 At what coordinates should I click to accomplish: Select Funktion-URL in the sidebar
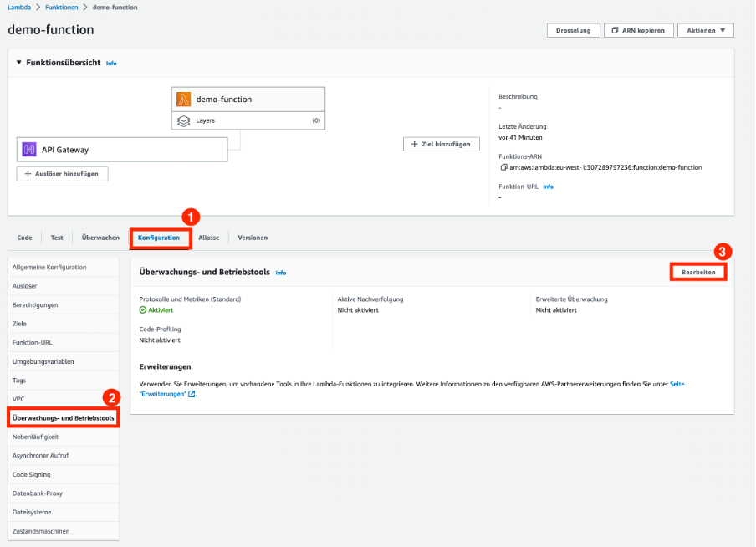(64, 342)
